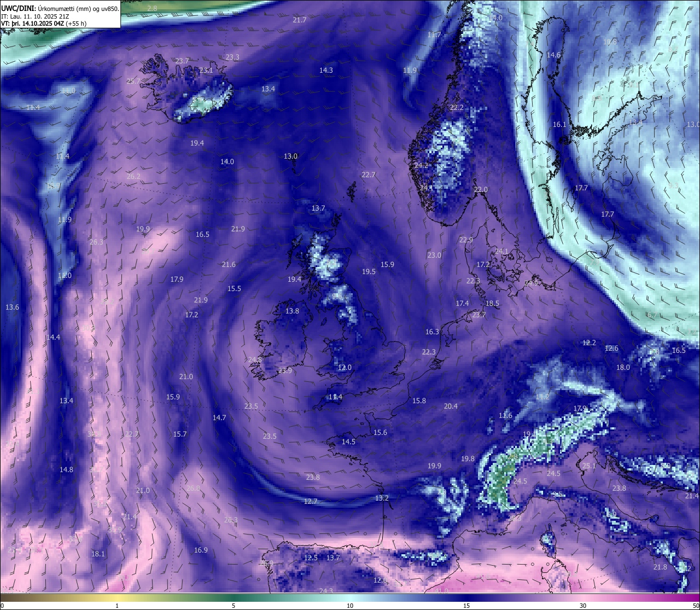Click the value 22.2 over Norway
Image resolution: width=700 pixels, height=610 pixels.
(457, 108)
